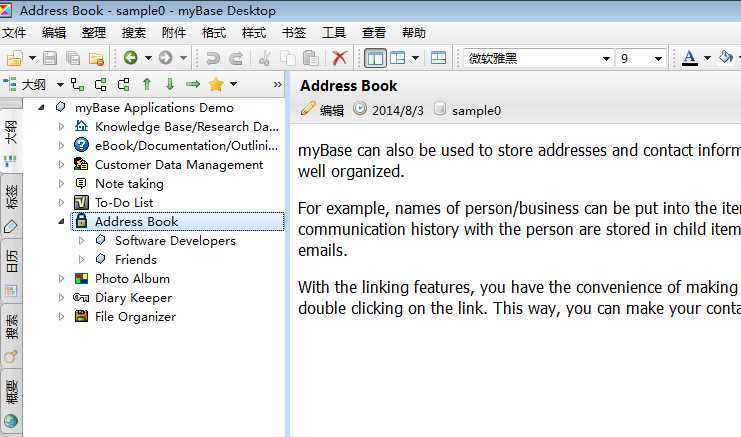
Task: Select the Friends tree item
Action: pyautogui.click(x=136, y=259)
